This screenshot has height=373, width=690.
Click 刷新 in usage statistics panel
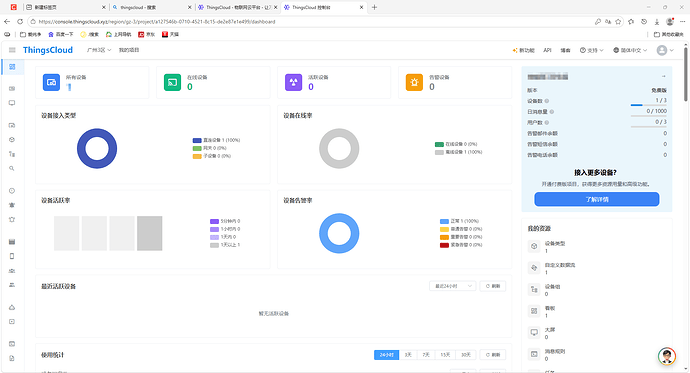(x=493, y=355)
